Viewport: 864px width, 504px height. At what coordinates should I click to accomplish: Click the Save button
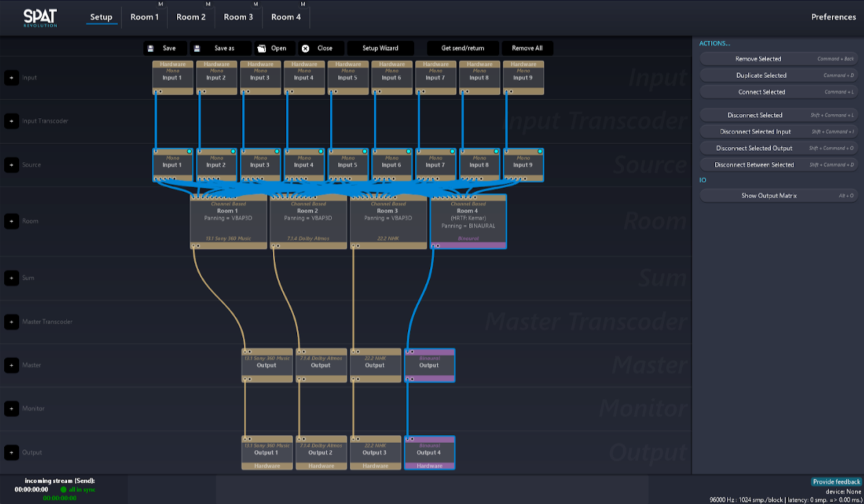point(165,49)
